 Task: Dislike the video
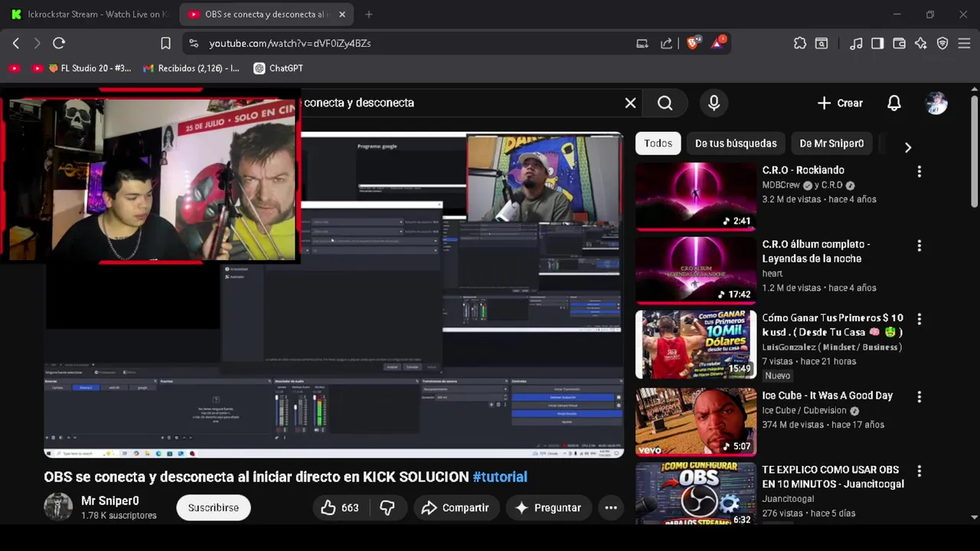tap(387, 507)
